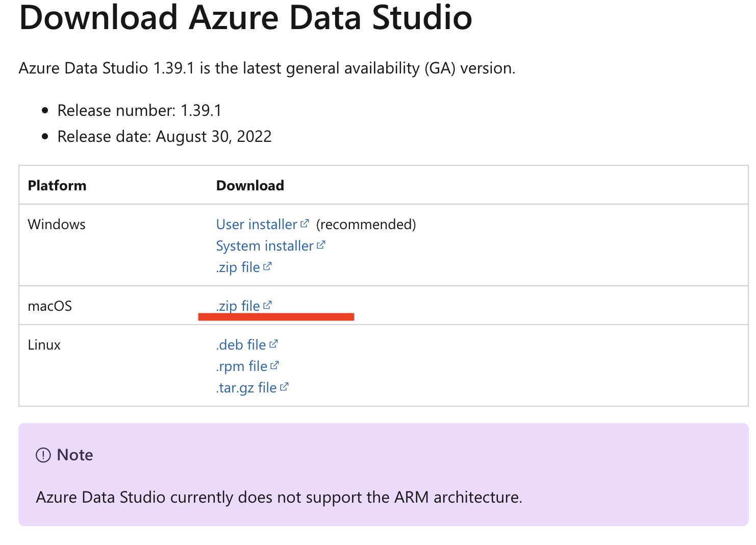Download the Windows .zip file

[x=238, y=267]
